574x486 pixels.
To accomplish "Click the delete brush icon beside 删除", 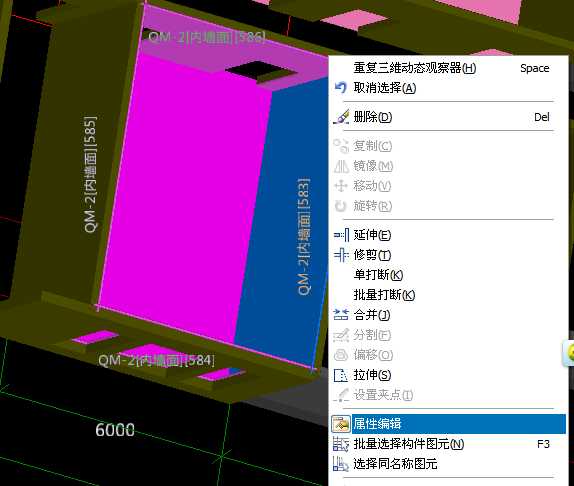I will pyautogui.click(x=341, y=117).
